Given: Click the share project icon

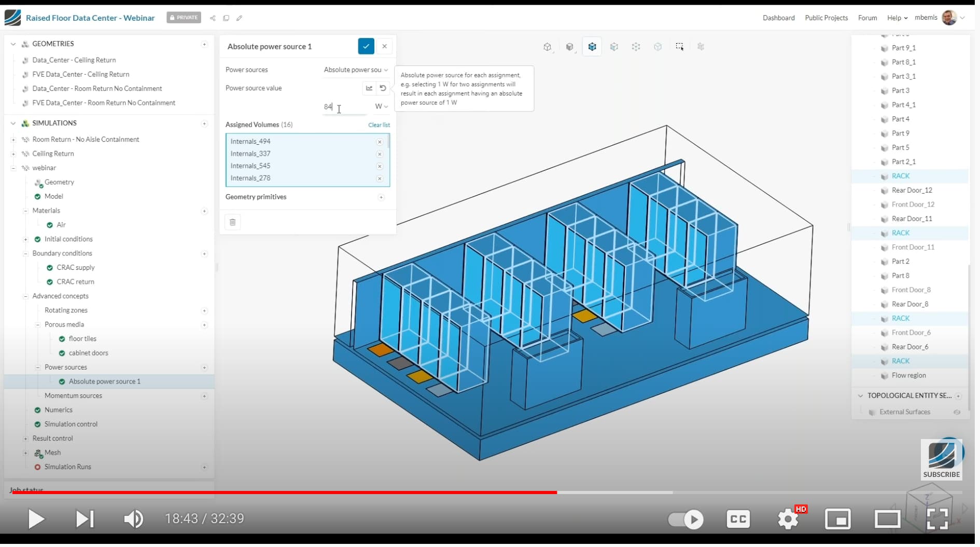Looking at the screenshot, I should [213, 18].
